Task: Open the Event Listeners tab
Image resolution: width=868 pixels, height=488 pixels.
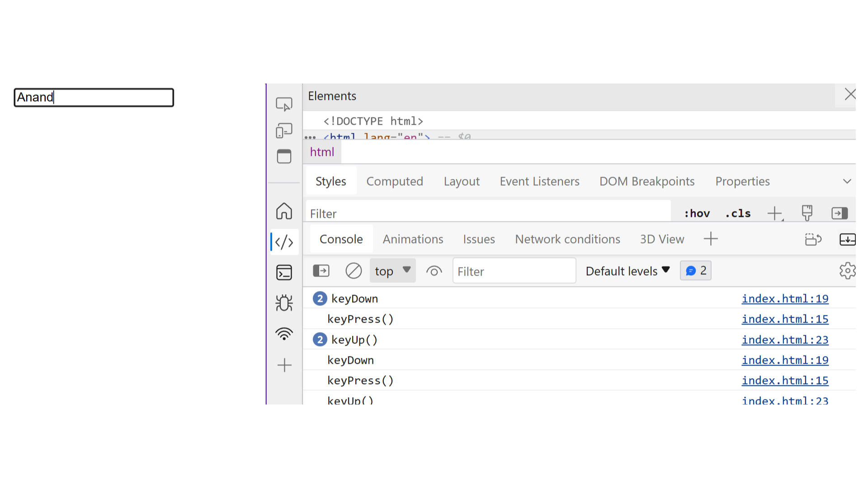Action: (539, 181)
